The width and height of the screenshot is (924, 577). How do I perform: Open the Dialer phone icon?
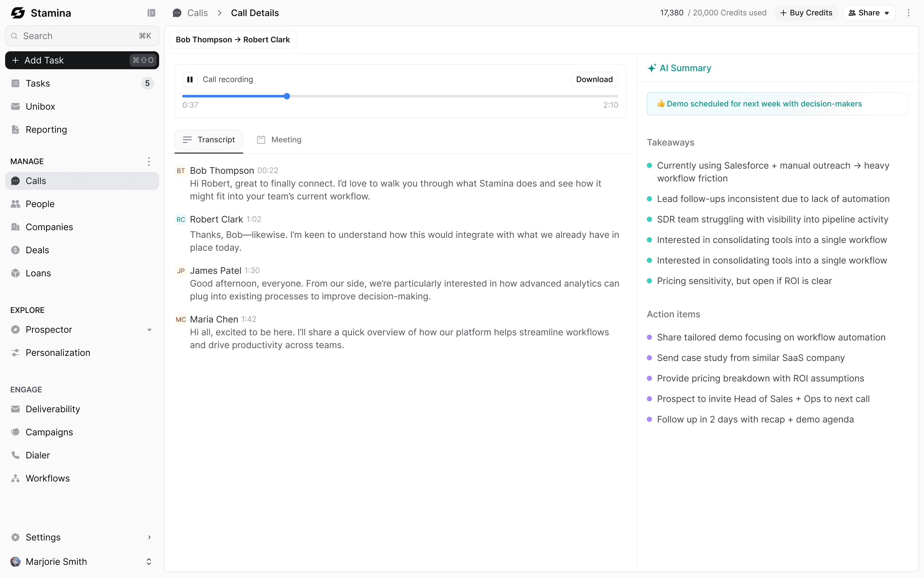15,455
